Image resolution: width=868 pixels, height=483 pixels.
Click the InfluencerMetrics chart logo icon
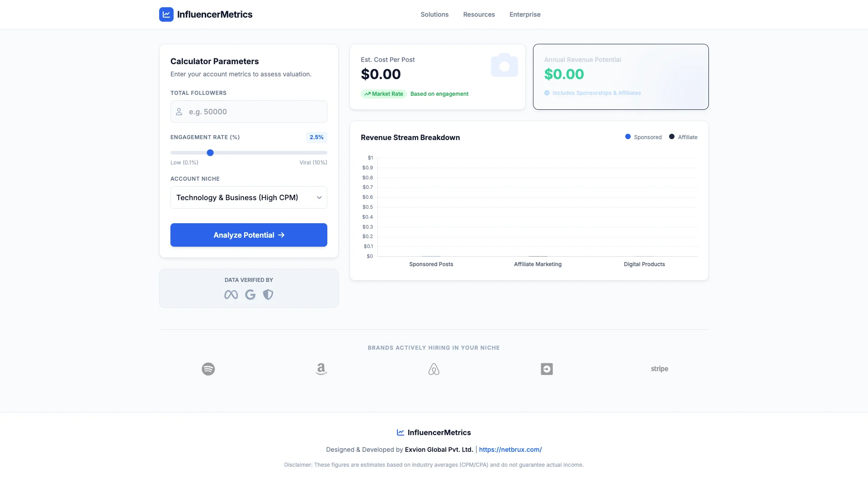[166, 14]
